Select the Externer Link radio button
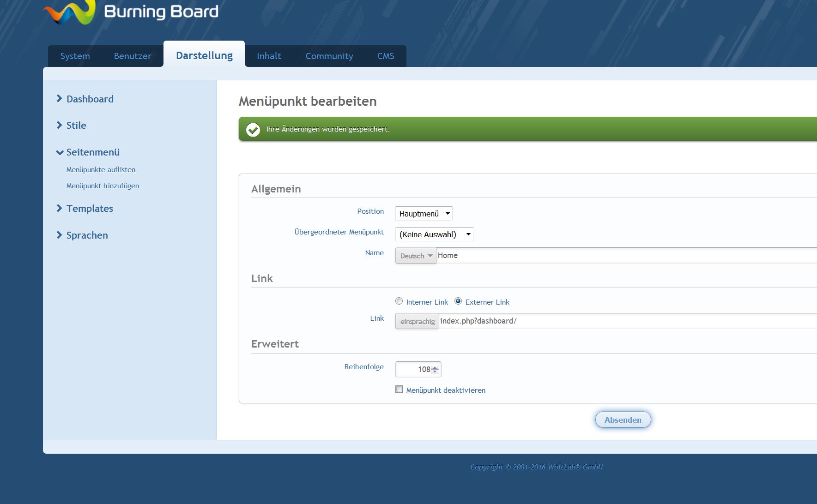 pos(458,301)
